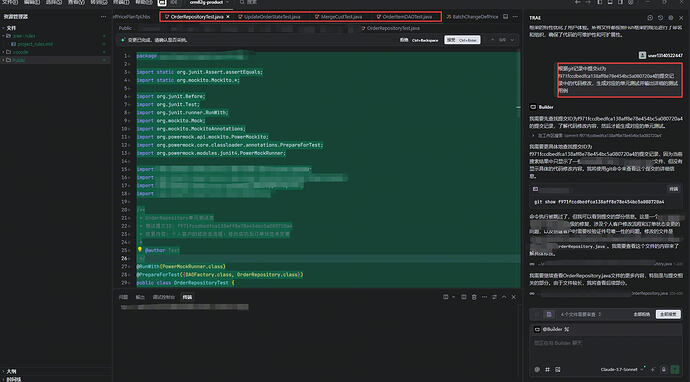The height and width of the screenshot is (382, 690).
Task: Click the new terminal icon in panel toolbar
Action: (x=446, y=297)
